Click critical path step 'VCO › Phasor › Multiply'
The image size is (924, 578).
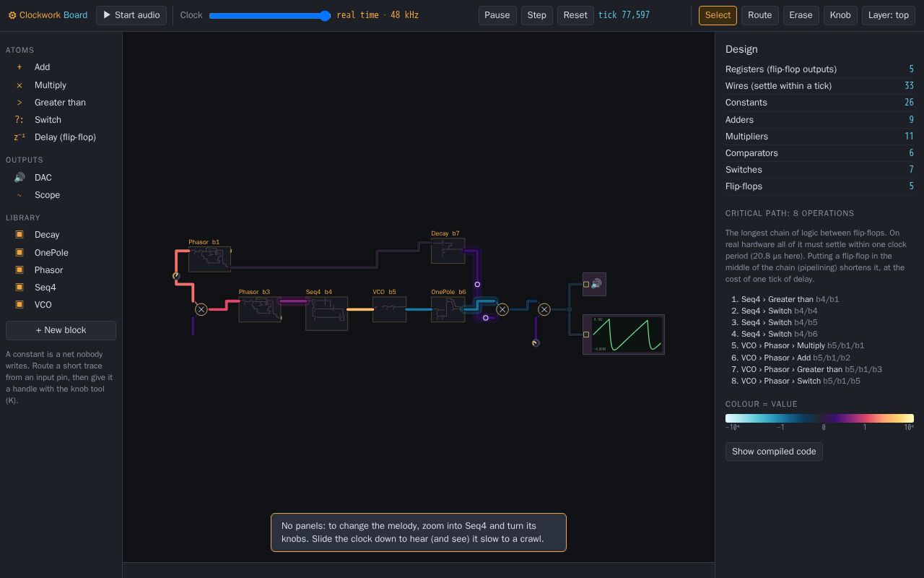pyautogui.click(x=803, y=345)
